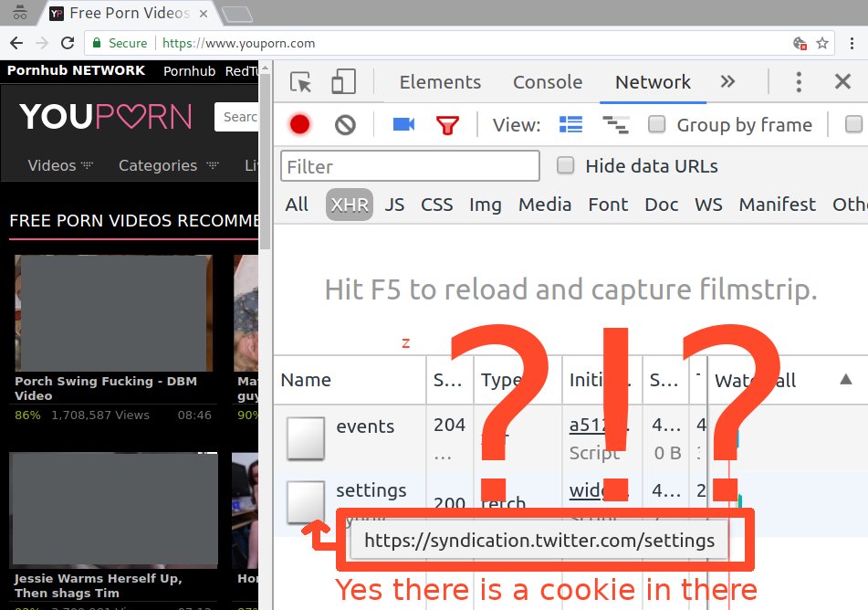
Task: Sort requests by the Name column
Action: tap(350, 380)
